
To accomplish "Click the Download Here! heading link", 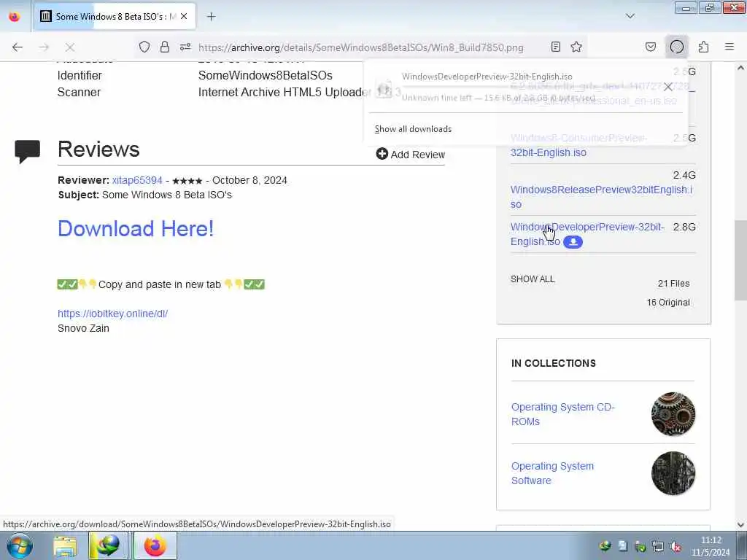I will (x=136, y=228).
